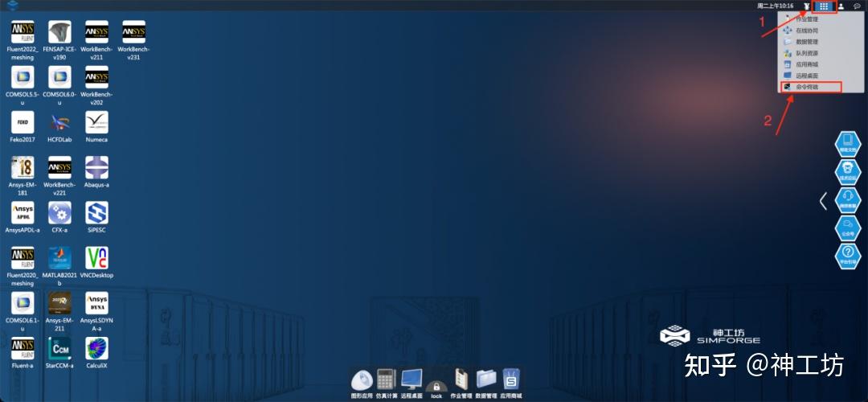Open the Feko2017 application icon
This screenshot has width=868, height=402.
click(x=23, y=122)
